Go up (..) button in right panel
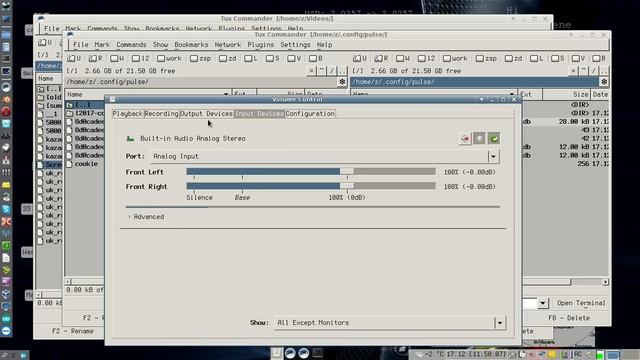The width and height of the screenshot is (640, 360). tap(604, 71)
